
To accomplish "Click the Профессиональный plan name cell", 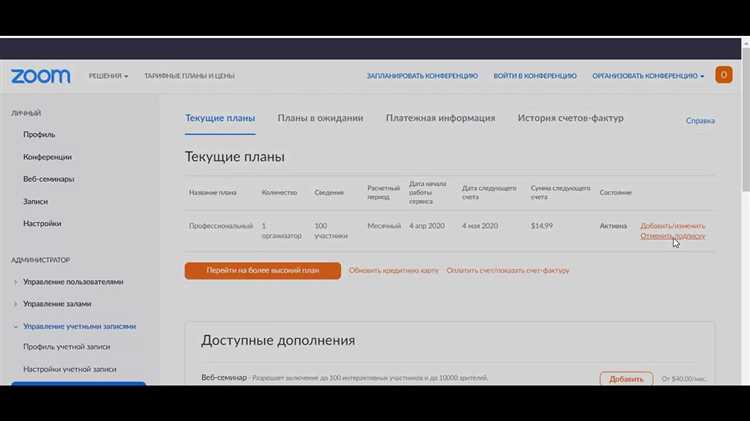I will (x=221, y=226).
